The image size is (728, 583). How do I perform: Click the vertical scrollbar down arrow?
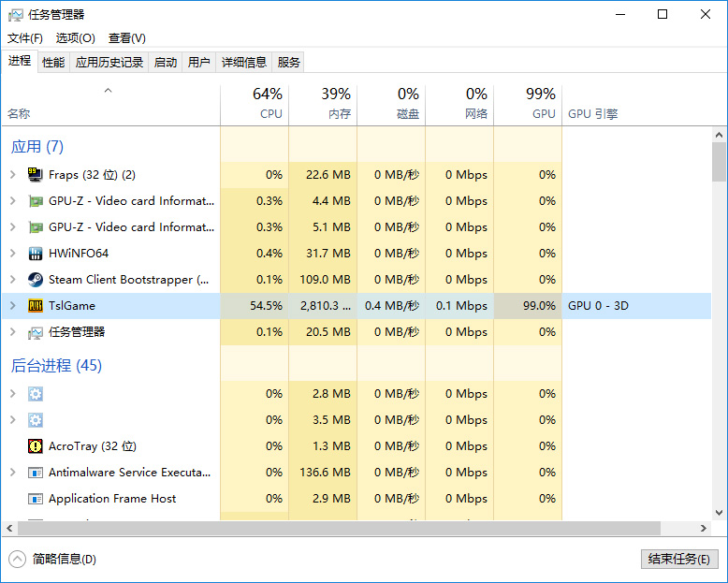(719, 512)
